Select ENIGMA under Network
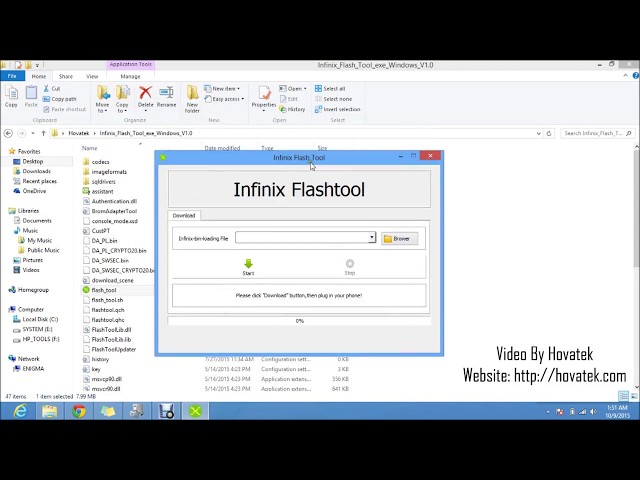The width and height of the screenshot is (640, 480). 33,369
